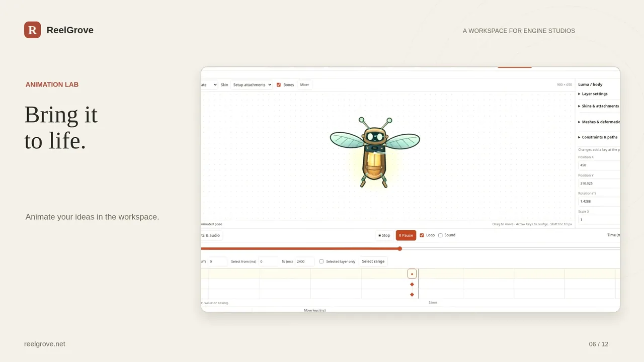Click the Select range button
This screenshot has height=362, width=644.
pyautogui.click(x=373, y=261)
